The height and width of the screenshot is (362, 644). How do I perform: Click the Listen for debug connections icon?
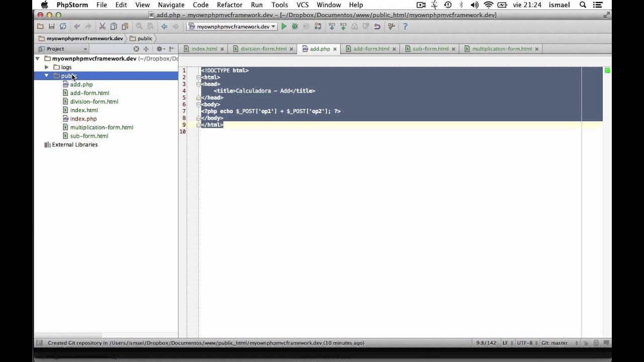point(317,26)
